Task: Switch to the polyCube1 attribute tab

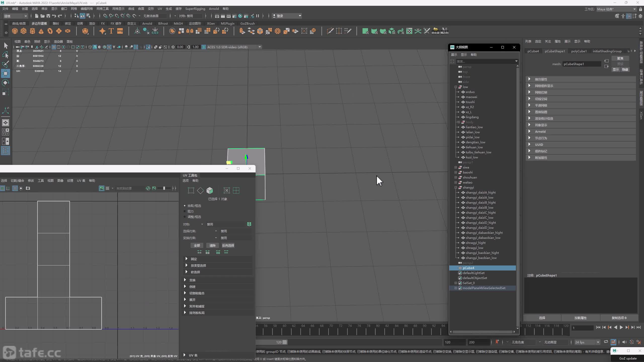Action: click(579, 51)
